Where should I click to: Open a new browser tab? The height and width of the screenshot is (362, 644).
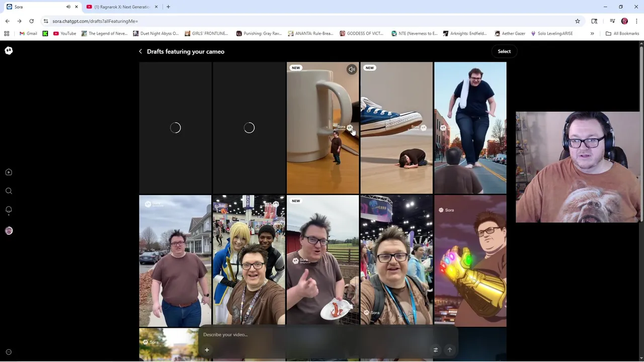pos(168,7)
